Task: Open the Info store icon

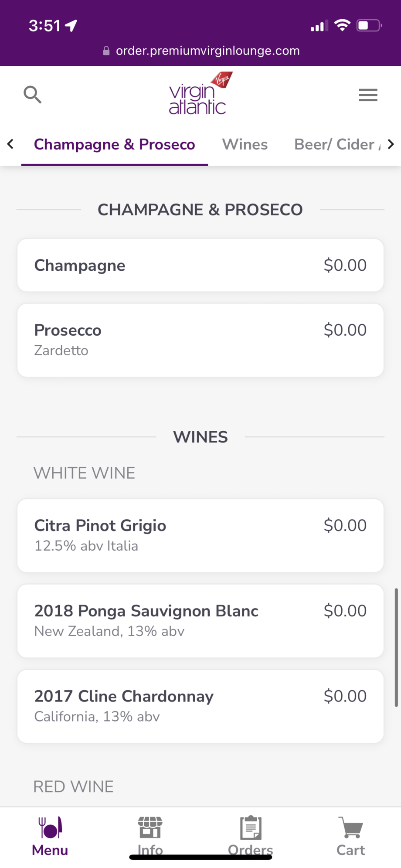Action: pyautogui.click(x=150, y=827)
